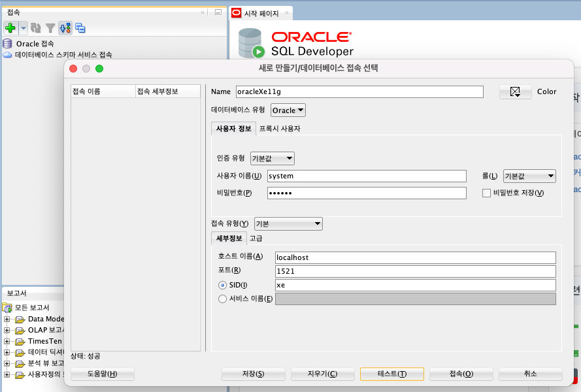
Task: Open dropdown arrow beside new connection icon
Action: (23, 28)
